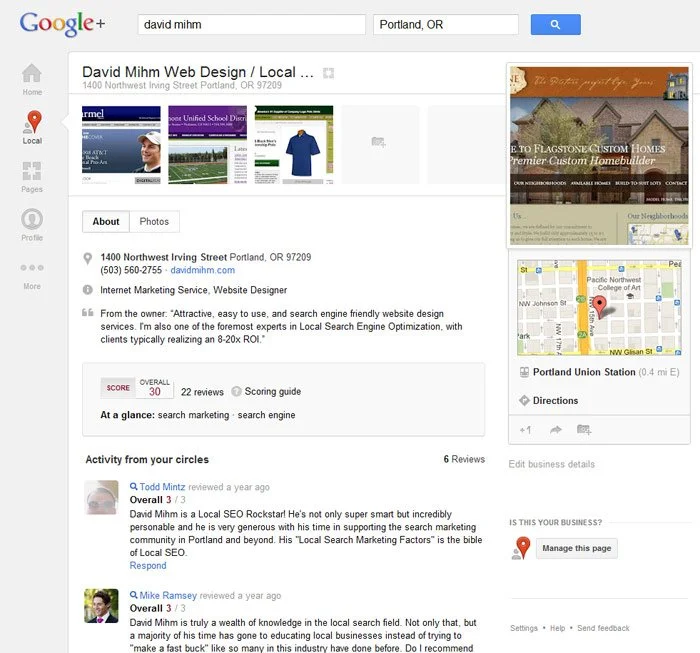Click the Portland, OR location field
This screenshot has height=653, width=700.
click(x=446, y=25)
